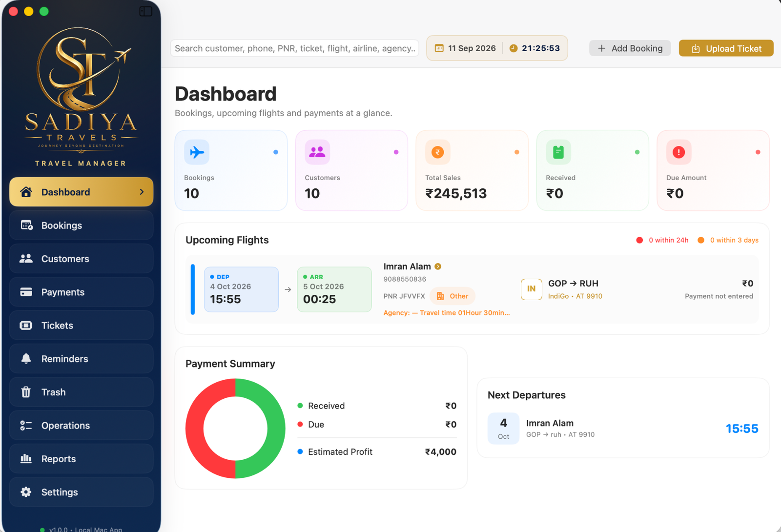This screenshot has height=532, width=781.
Task: Click the GOP → RUH route text
Action: pyautogui.click(x=573, y=284)
